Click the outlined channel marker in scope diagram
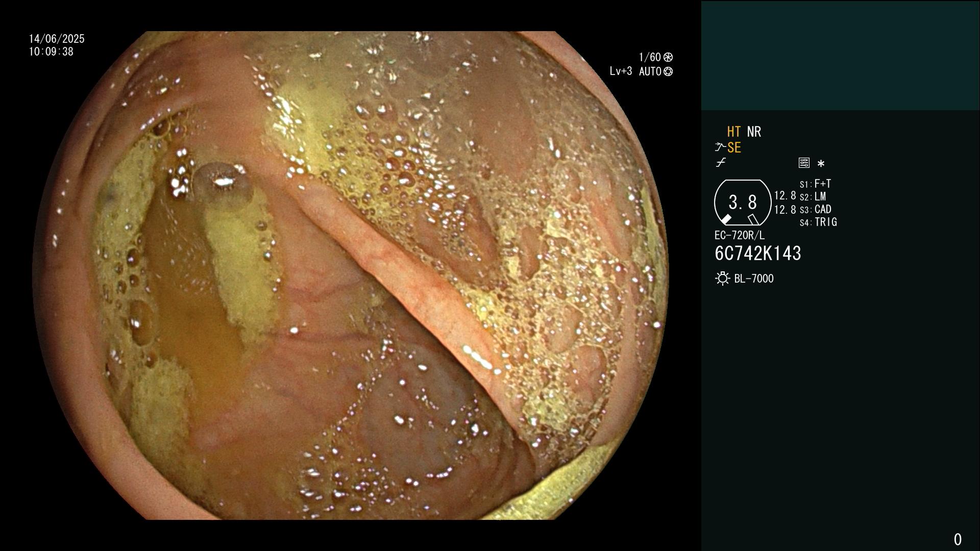The image size is (980, 551). (753, 219)
